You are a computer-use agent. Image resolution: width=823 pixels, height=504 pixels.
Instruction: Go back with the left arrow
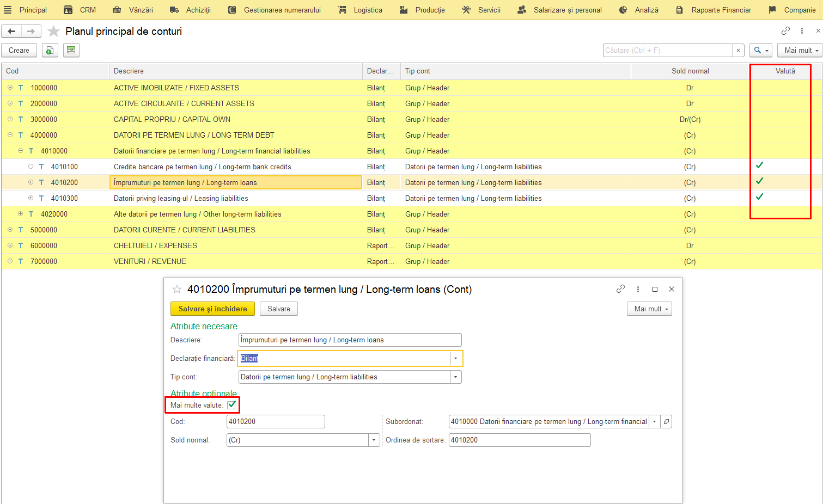click(x=11, y=32)
